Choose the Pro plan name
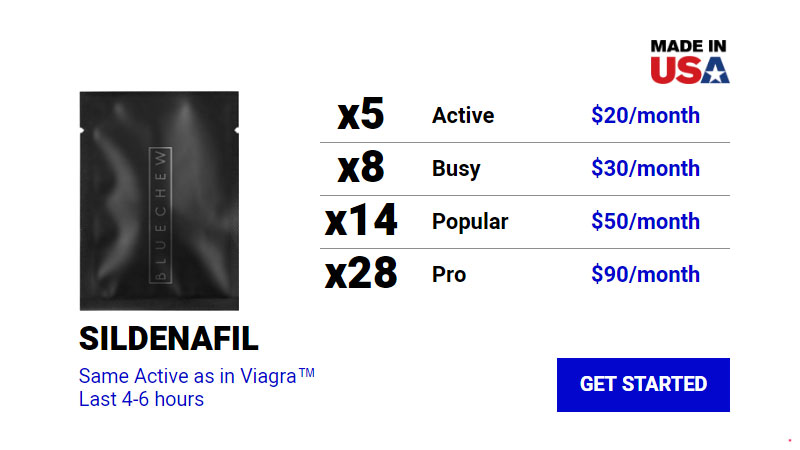This screenshot has width=800, height=450. tap(449, 274)
